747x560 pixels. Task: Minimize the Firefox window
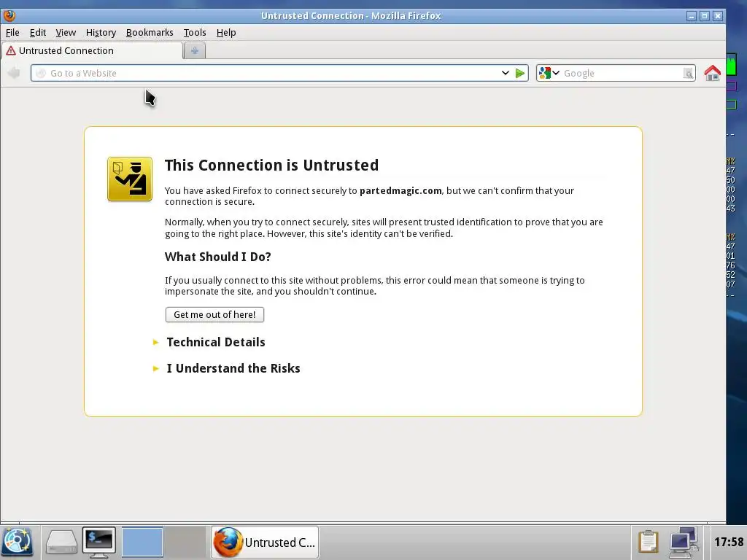692,16
